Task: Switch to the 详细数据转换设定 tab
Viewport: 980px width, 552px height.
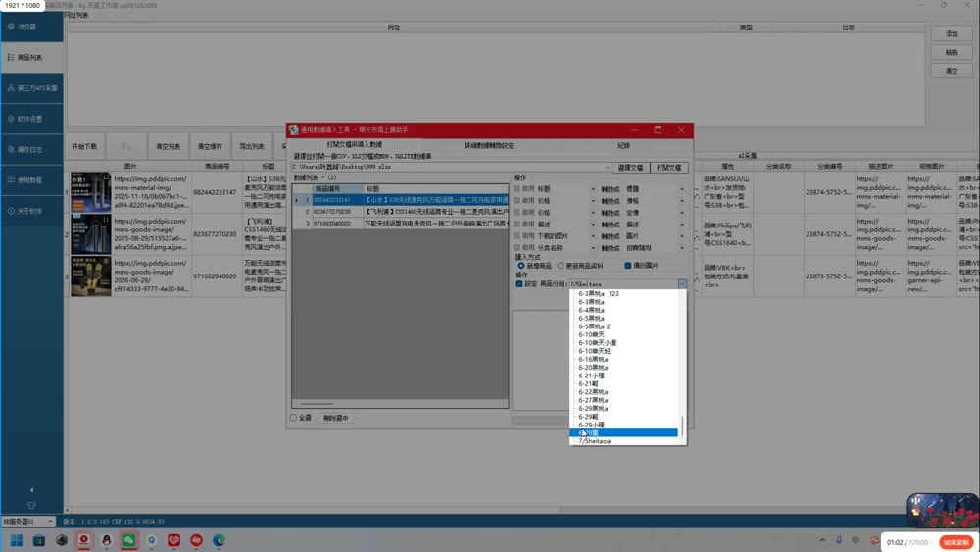Action: point(489,146)
